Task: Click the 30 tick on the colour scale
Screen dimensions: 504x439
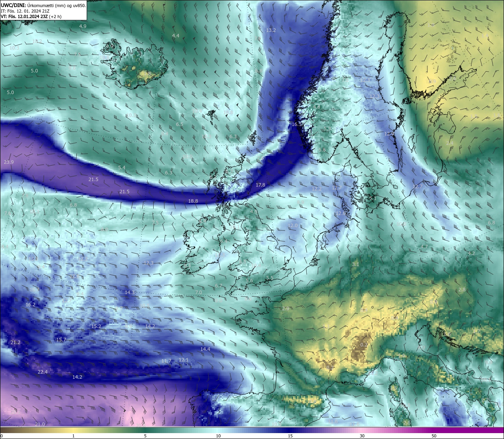Action: tap(362, 436)
